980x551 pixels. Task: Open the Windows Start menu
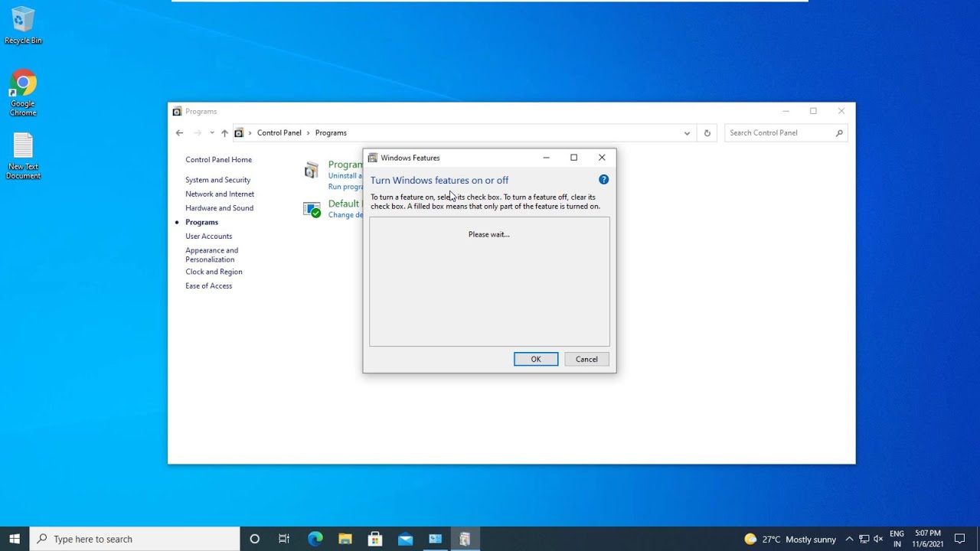15,539
